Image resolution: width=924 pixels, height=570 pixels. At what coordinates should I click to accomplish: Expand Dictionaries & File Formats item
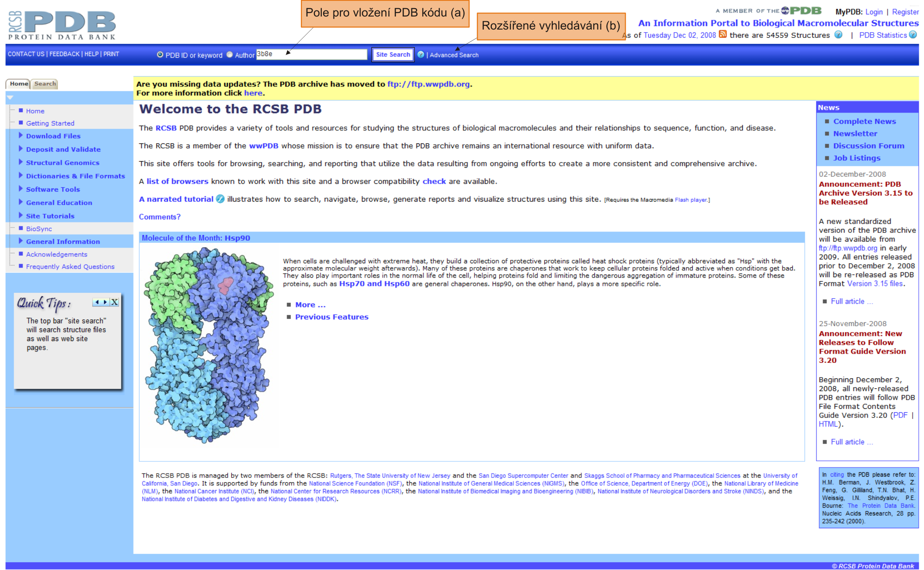click(x=75, y=176)
